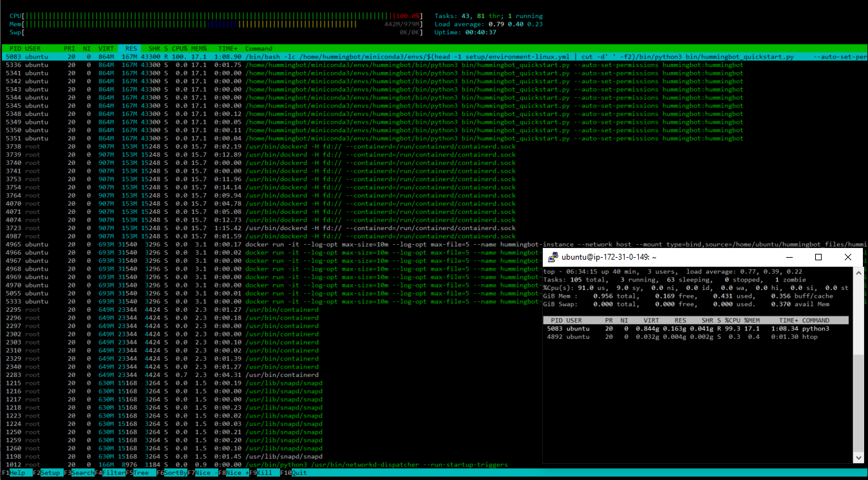This screenshot has height=480, width=868.
Task: Click the VIRT column header in htop
Action: (106, 48)
